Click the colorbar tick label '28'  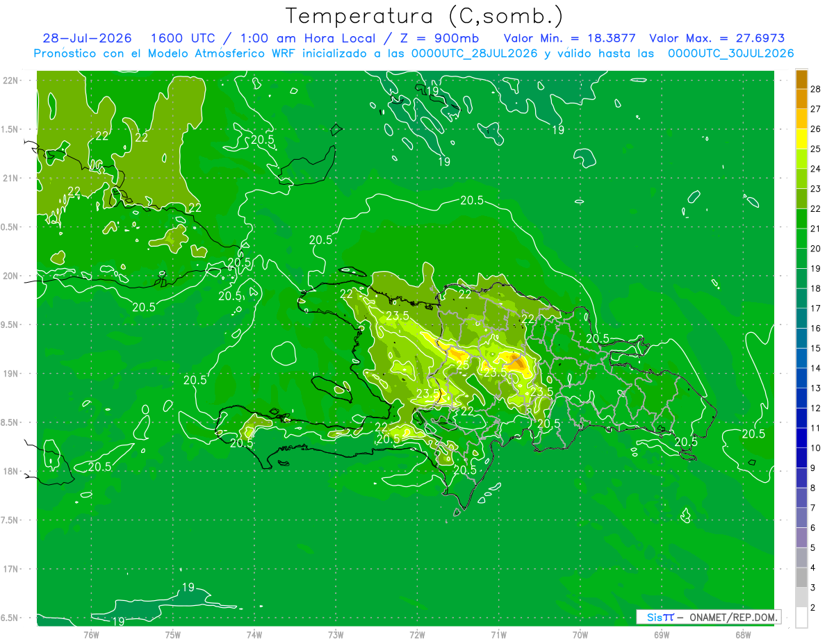click(816, 88)
